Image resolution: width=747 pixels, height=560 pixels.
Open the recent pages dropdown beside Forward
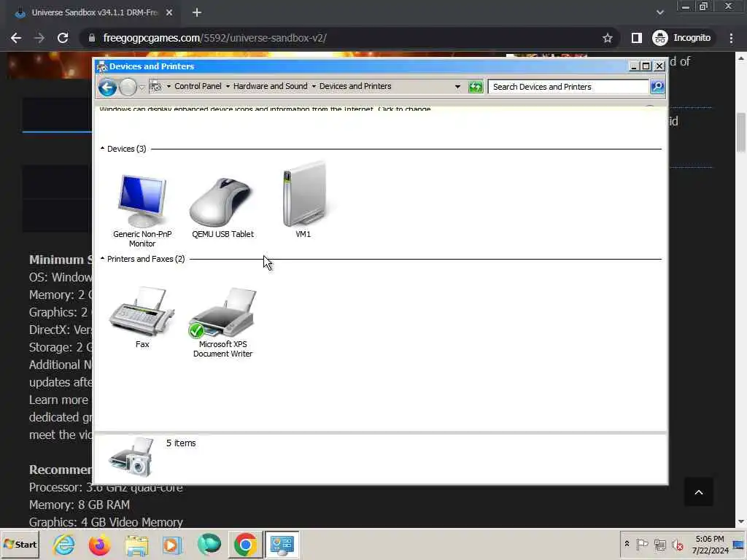pyautogui.click(x=142, y=87)
